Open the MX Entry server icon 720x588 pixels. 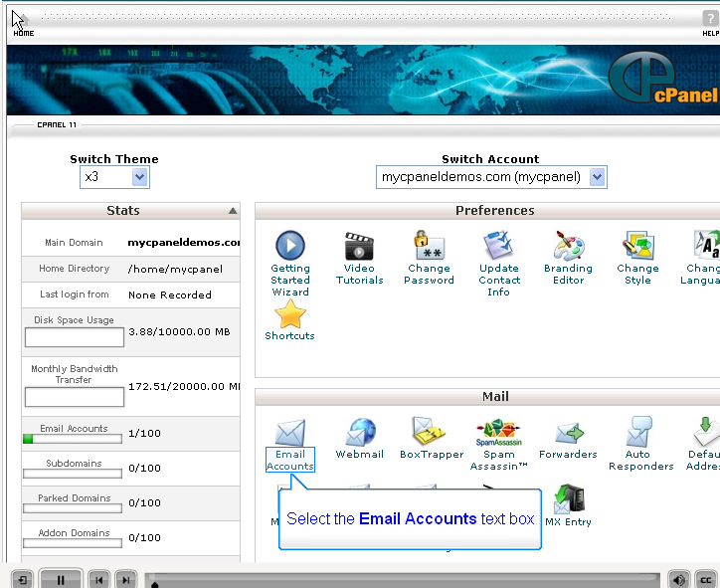tap(570, 498)
